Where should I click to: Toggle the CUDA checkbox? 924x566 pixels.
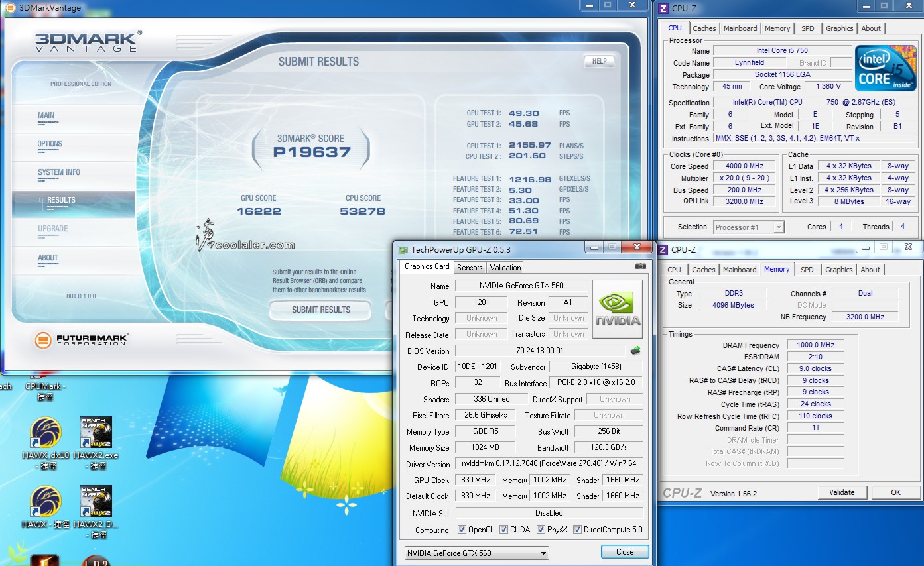pyautogui.click(x=503, y=530)
